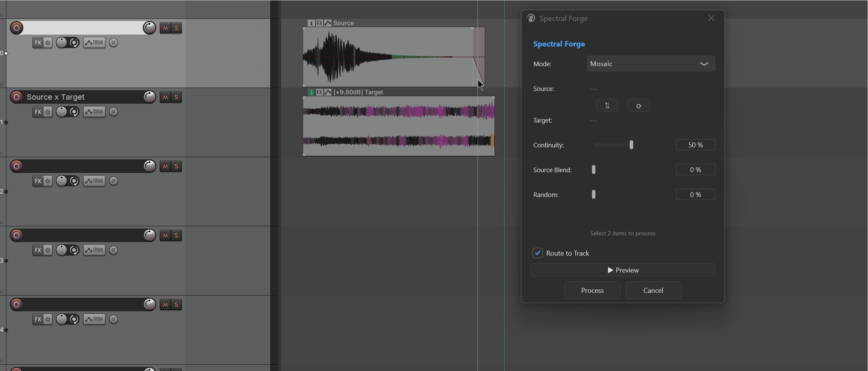Viewport: 868px width, 371px height.
Task: Swap source and target with arrows button
Action: point(607,106)
